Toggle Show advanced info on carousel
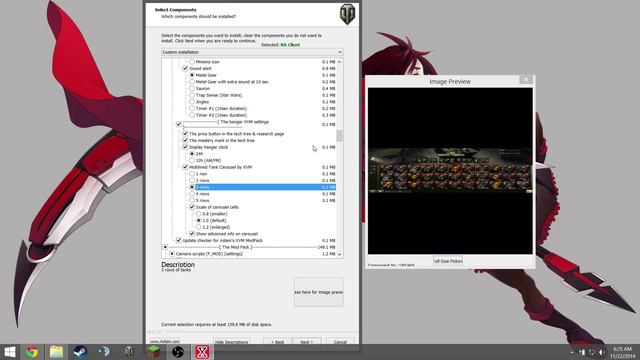Screen dimensions: 640x360 click(x=192, y=234)
